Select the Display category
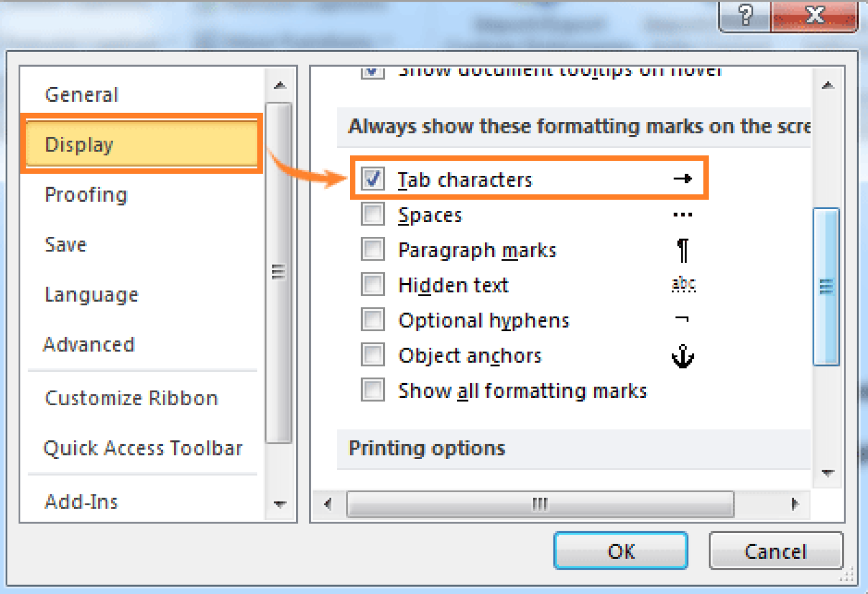This screenshot has height=594, width=868. tap(79, 144)
